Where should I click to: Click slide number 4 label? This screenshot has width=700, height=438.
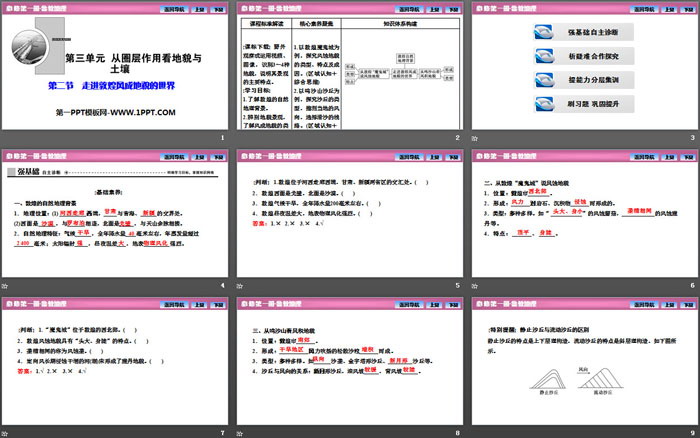tap(222, 285)
